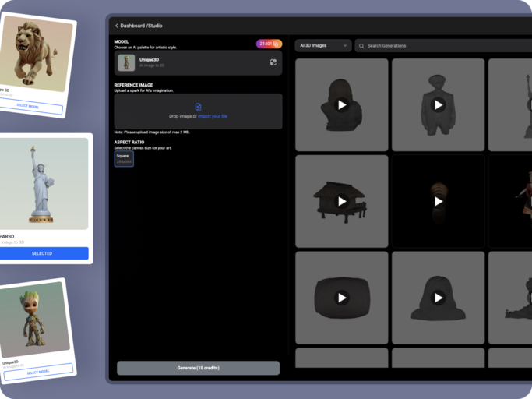This screenshot has height=399, width=532.
Task: Play the bust head 3D generation
Action: 341,104
